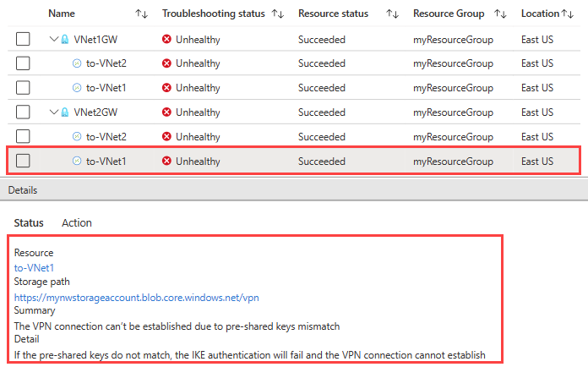Collapse the VNet2GW gateway row
This screenshot has height=367, width=588.
point(54,112)
